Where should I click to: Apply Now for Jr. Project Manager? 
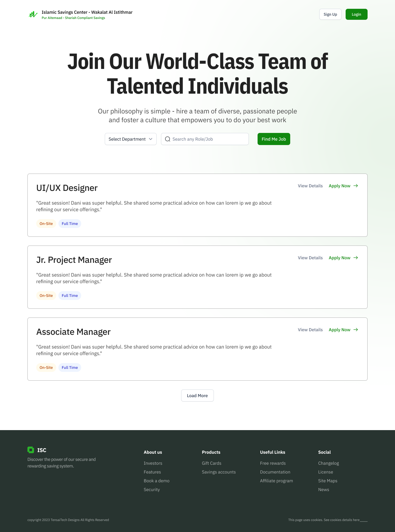tap(340, 258)
